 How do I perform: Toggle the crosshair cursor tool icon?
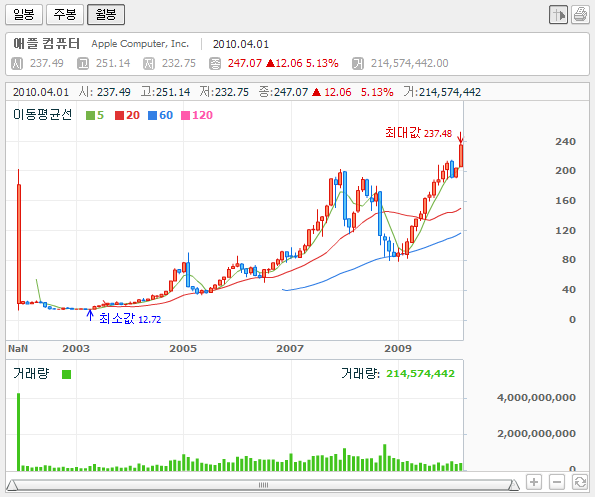pos(558,15)
